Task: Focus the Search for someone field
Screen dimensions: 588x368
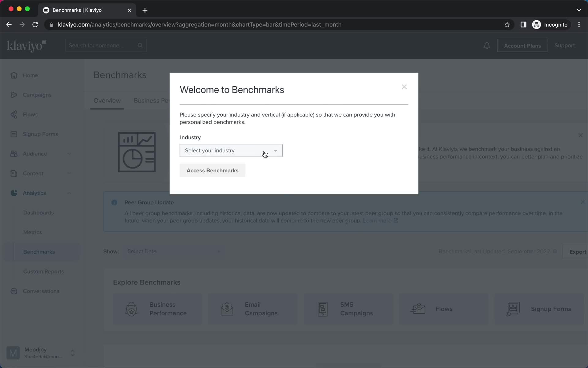Action: click(x=106, y=45)
